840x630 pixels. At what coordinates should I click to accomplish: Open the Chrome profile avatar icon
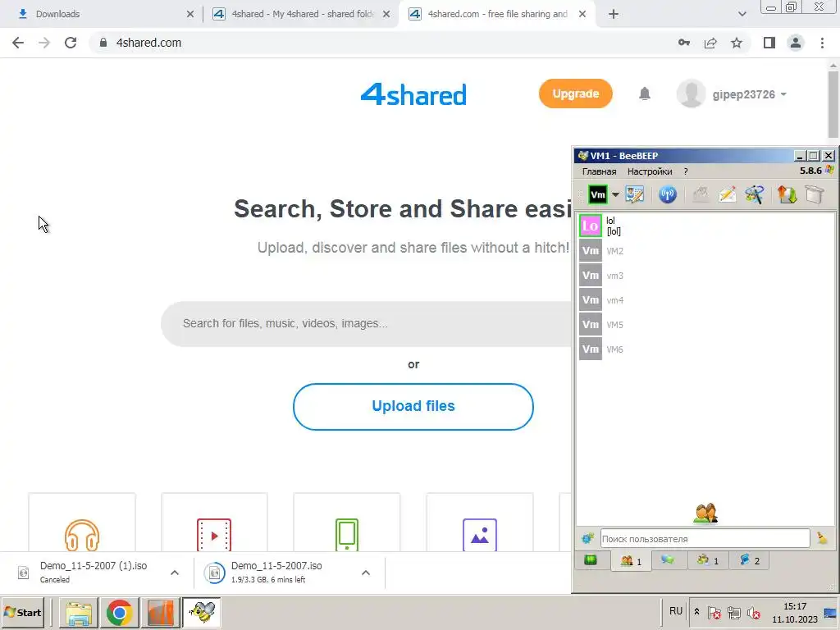coord(796,43)
